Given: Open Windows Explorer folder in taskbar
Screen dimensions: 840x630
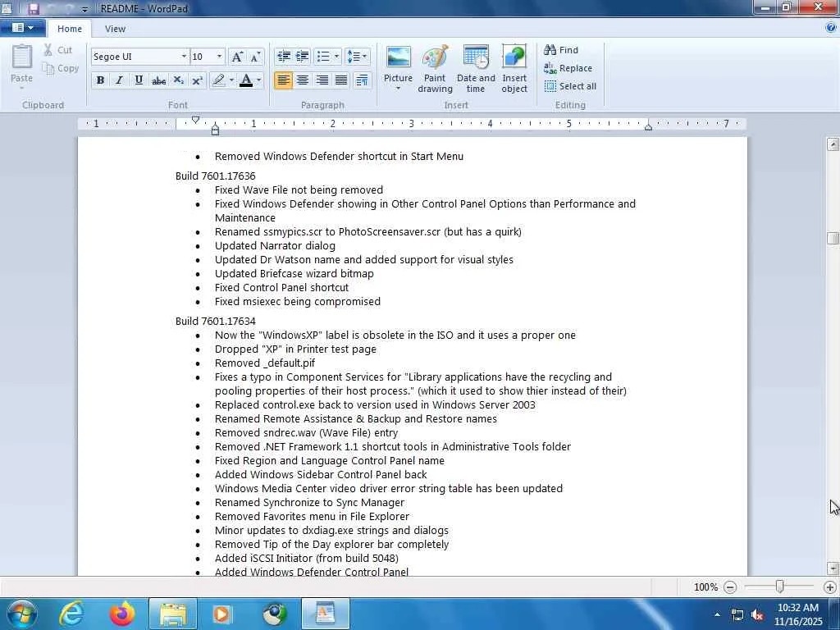Looking at the screenshot, I should click(172, 614).
